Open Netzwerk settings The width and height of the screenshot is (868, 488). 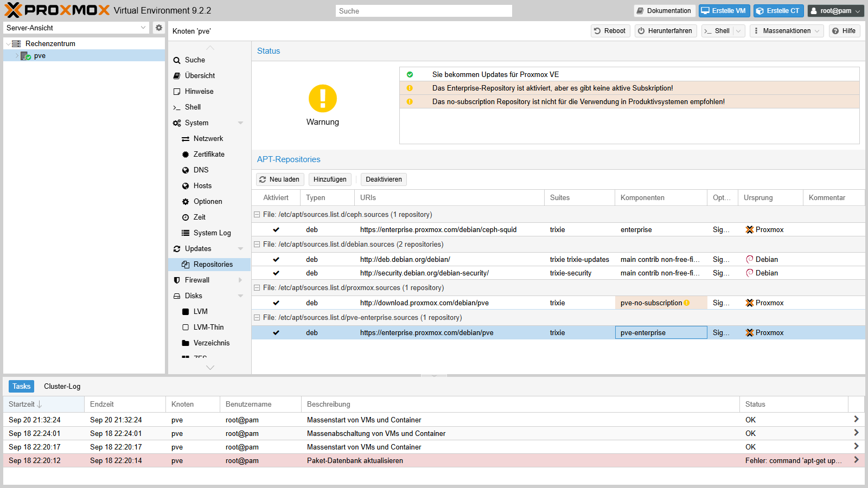point(209,139)
